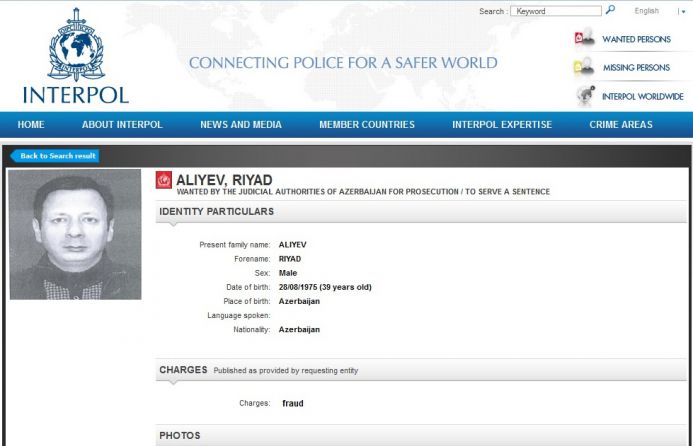Image resolution: width=693 pixels, height=446 pixels.
Task: Click the Missing Persons yellow icon
Action: 584,68
